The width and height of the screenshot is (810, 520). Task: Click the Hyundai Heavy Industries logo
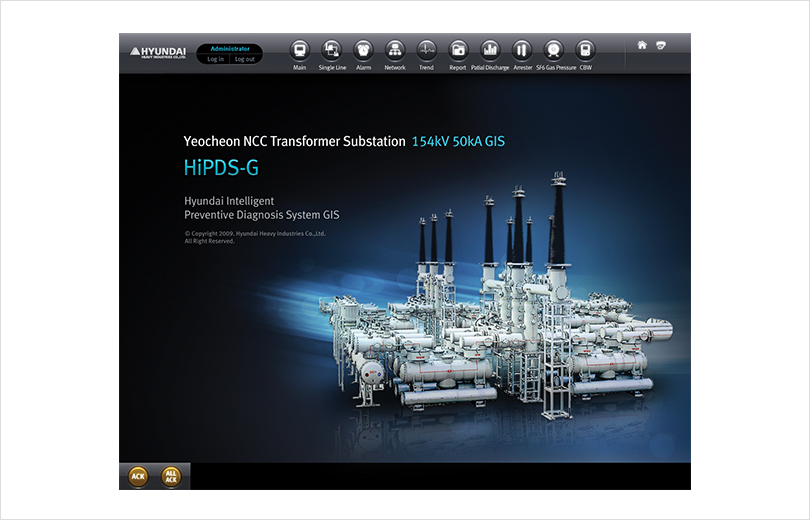click(x=158, y=52)
